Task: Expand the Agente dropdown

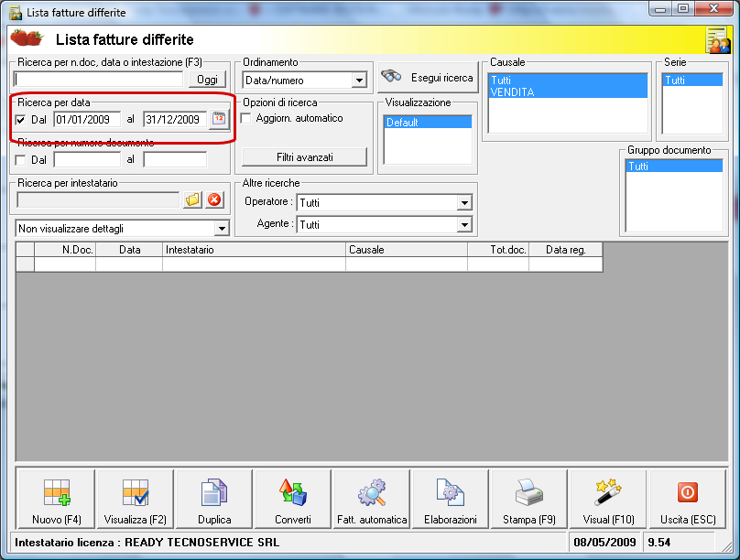Action: click(464, 225)
